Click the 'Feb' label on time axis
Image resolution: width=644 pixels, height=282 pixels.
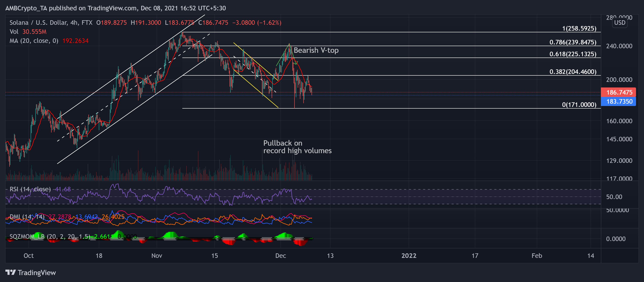(x=537, y=256)
